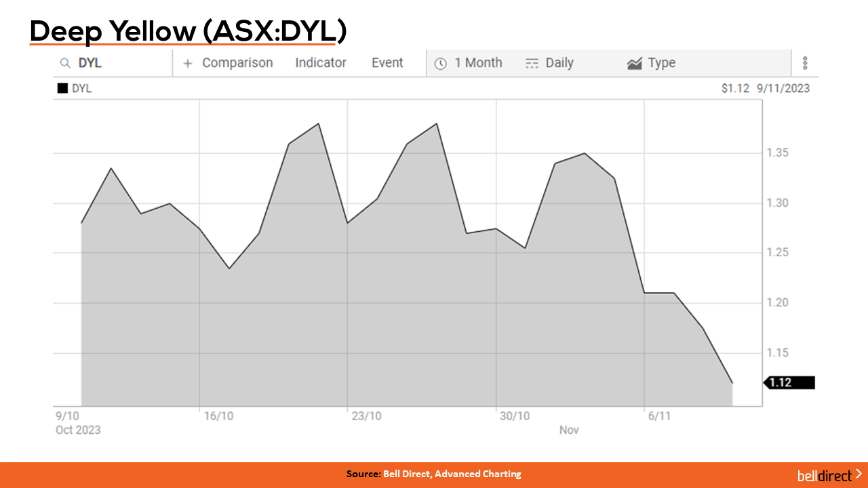868x488 pixels.
Task: Click the 1.12 current price marker
Action: 789,383
